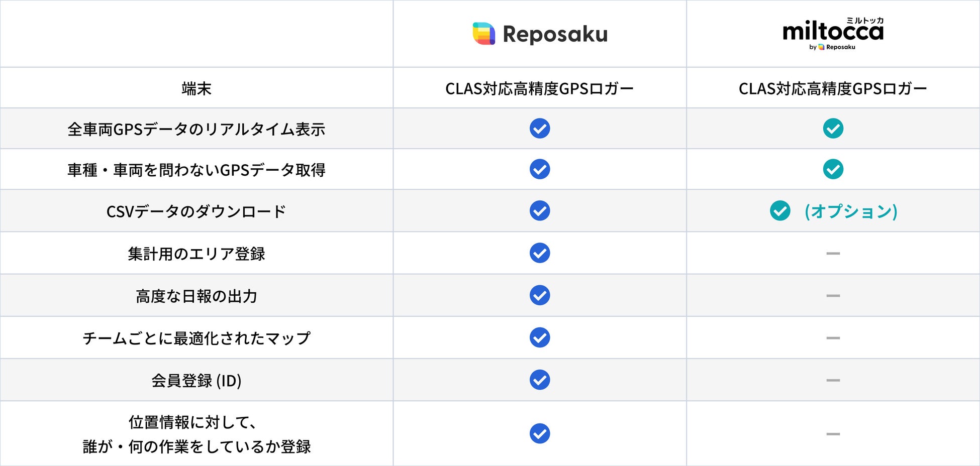Image resolution: width=980 pixels, height=466 pixels.
Task: Click the Reposaku logo in header
Action: click(x=540, y=34)
